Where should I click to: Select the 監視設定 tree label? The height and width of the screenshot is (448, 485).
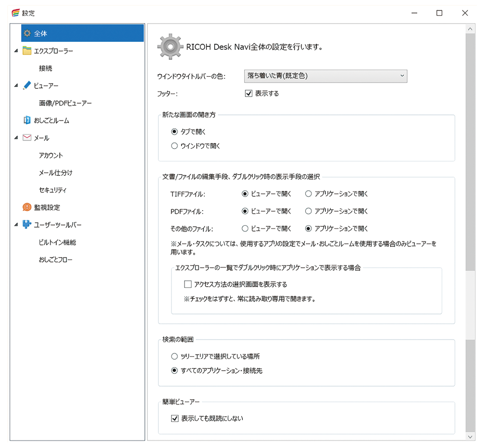47,207
